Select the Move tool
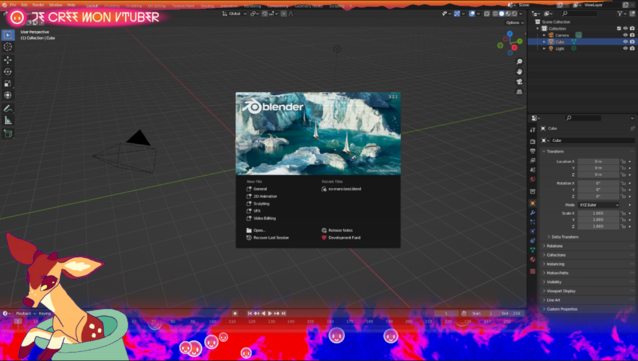The width and height of the screenshot is (638, 361). pyautogui.click(x=8, y=60)
